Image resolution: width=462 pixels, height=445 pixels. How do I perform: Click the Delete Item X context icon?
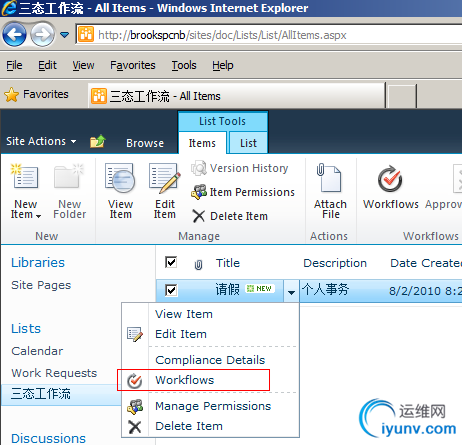point(135,427)
